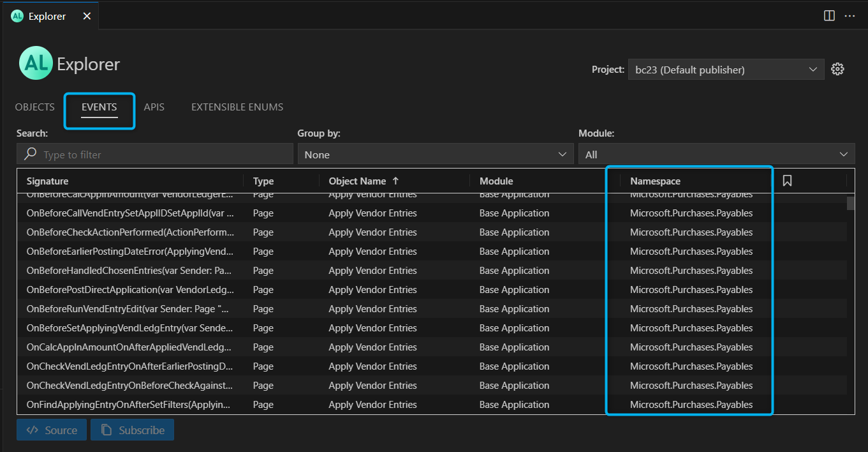Image resolution: width=868 pixels, height=452 pixels.
Task: Click Base Application in OnBeforePostDirectApplication row
Action: [x=514, y=289]
